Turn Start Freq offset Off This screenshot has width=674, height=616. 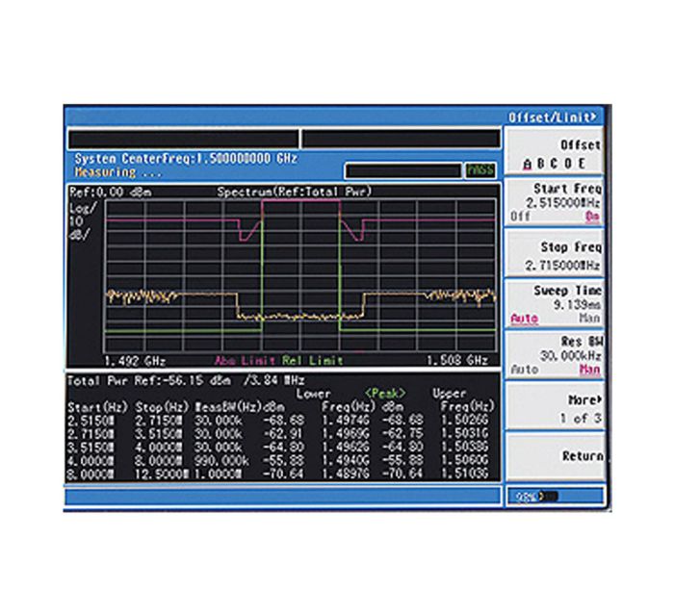(x=520, y=217)
